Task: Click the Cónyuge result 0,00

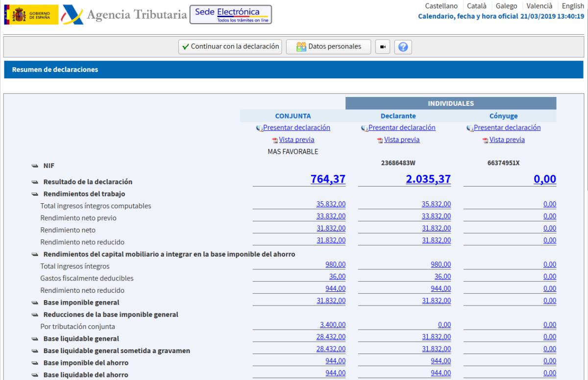Action: (545, 179)
